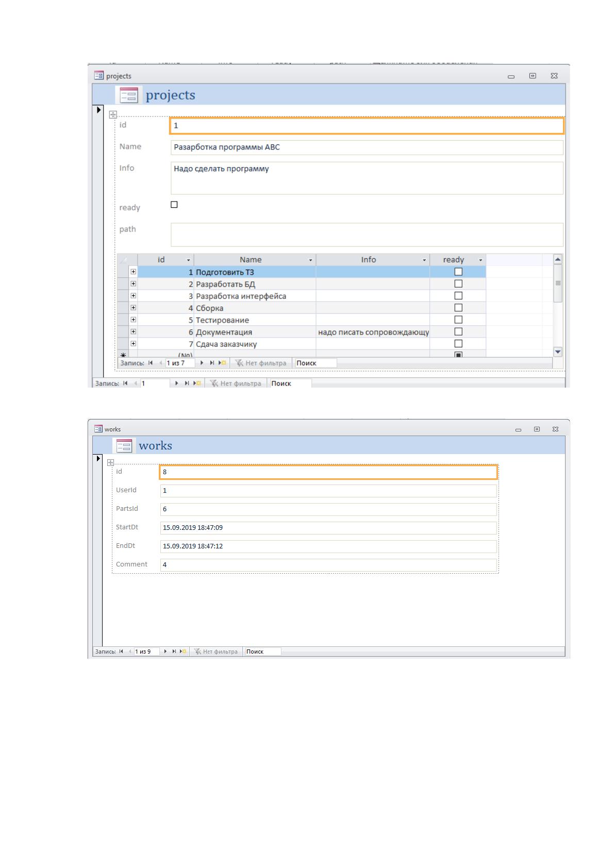Expand the Сборка row subdatasheet
614x868 pixels.
(134, 308)
